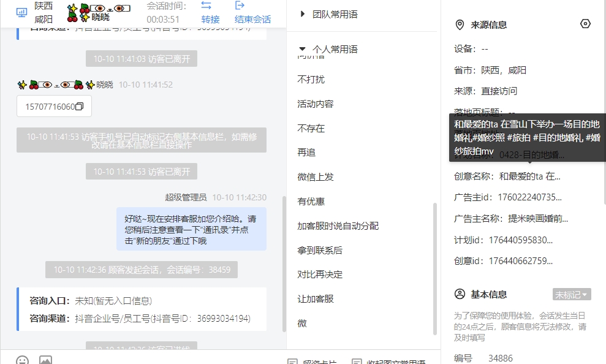Select the 活动内容 quick phrase
The height and width of the screenshot is (364, 606).
316,104
